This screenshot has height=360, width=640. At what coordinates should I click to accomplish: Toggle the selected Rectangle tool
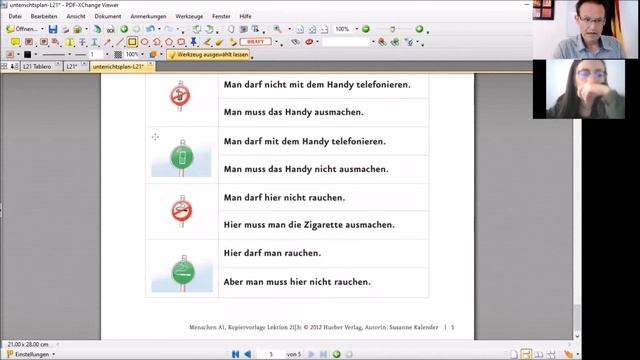point(132,42)
